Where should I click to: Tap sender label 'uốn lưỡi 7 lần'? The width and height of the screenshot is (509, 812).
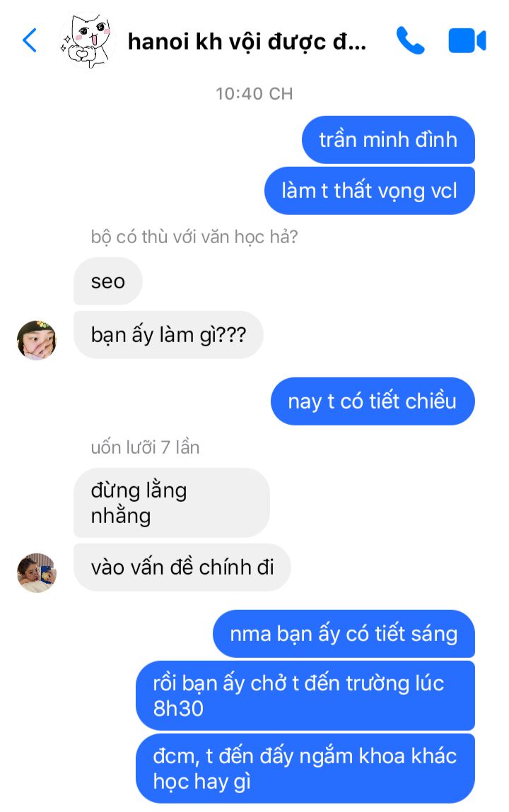click(x=145, y=447)
